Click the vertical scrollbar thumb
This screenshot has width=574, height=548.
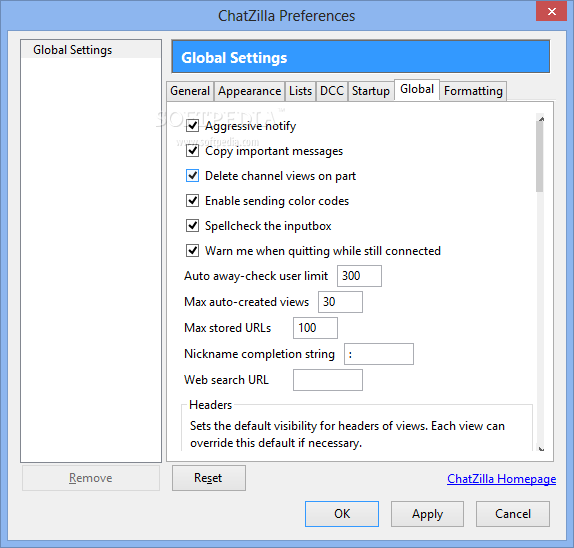point(540,157)
